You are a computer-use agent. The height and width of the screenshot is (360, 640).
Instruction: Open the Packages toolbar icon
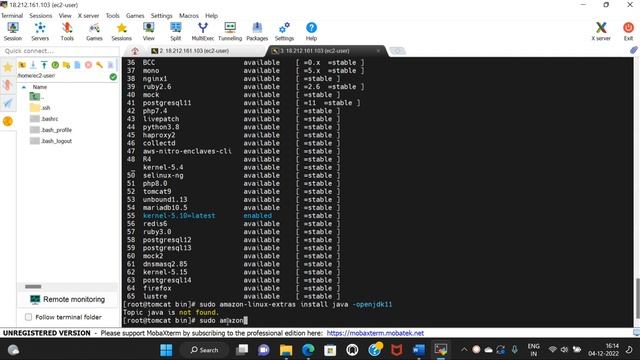click(x=257, y=31)
